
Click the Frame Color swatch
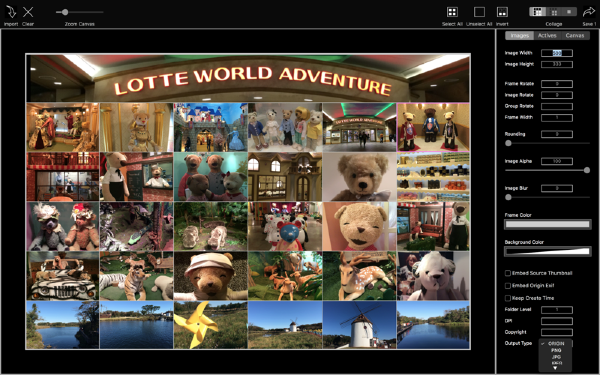coord(548,225)
